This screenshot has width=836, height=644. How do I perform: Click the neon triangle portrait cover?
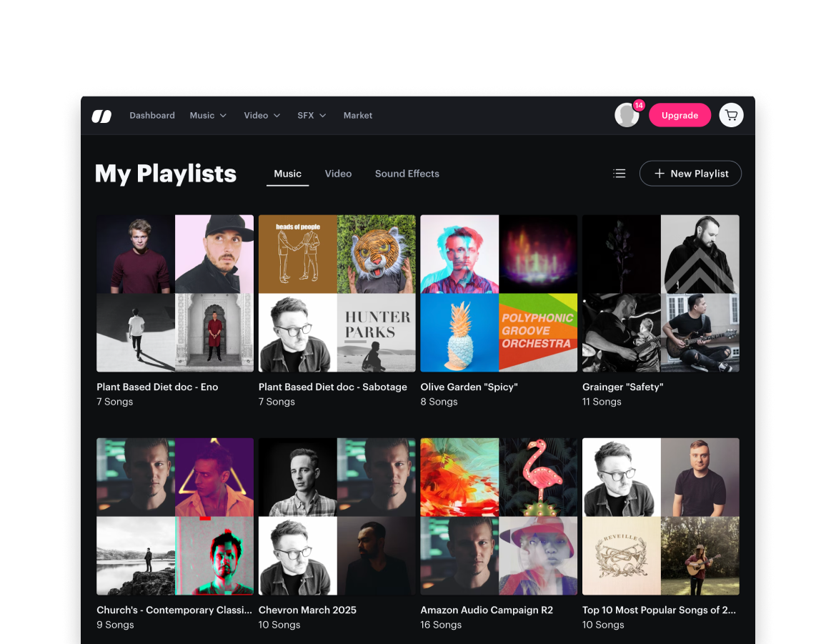[x=214, y=477]
